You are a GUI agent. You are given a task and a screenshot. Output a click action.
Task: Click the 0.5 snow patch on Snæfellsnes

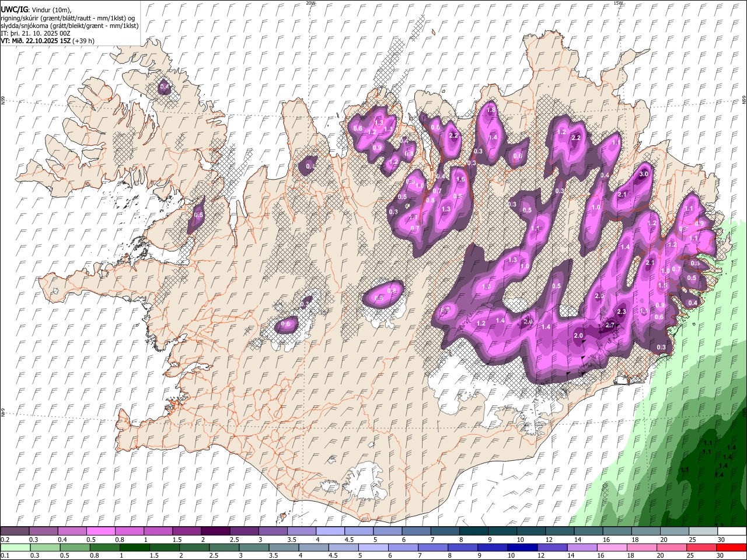198,215
